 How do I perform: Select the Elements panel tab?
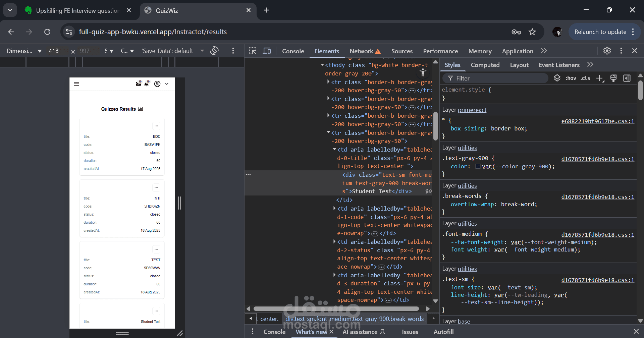327,51
